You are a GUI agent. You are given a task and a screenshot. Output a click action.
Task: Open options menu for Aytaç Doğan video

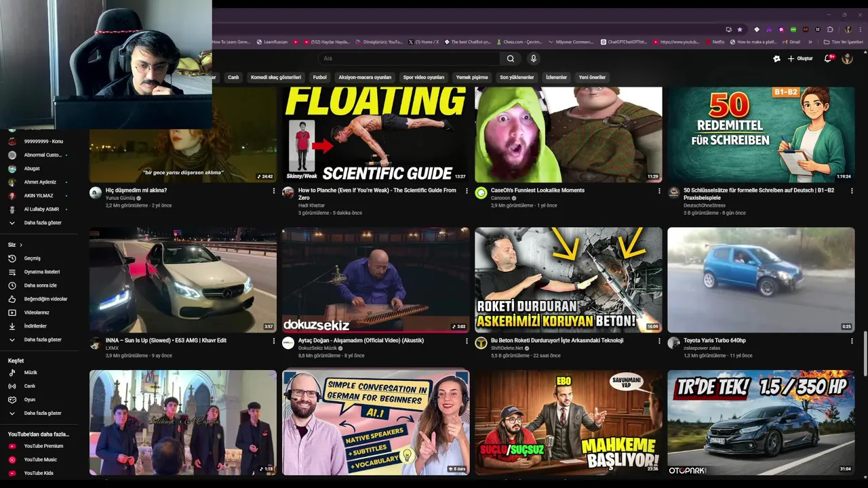coord(467,341)
